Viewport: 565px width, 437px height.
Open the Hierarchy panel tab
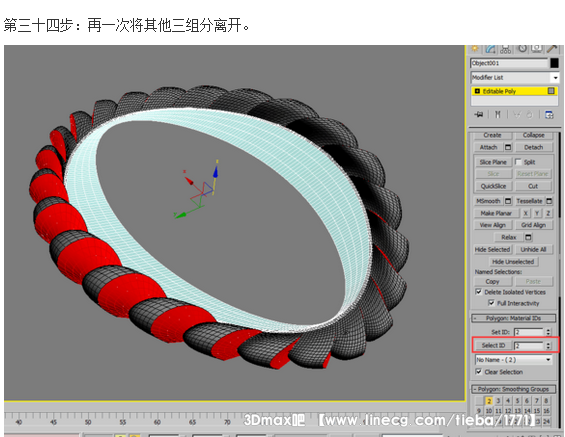506,49
